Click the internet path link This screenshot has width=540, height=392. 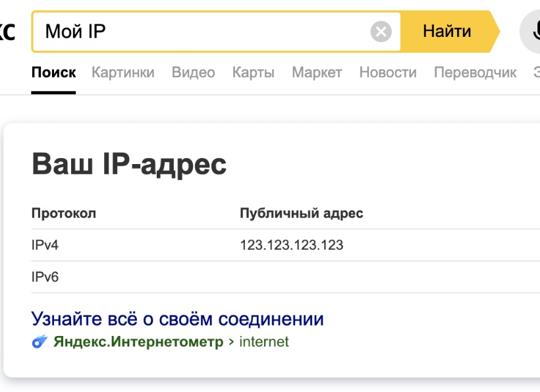pyautogui.click(x=264, y=342)
